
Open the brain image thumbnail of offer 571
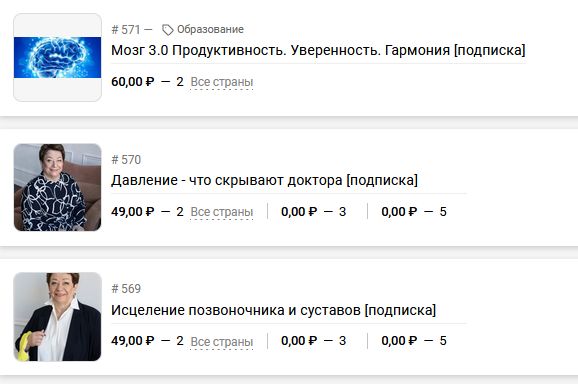pyautogui.click(x=58, y=57)
